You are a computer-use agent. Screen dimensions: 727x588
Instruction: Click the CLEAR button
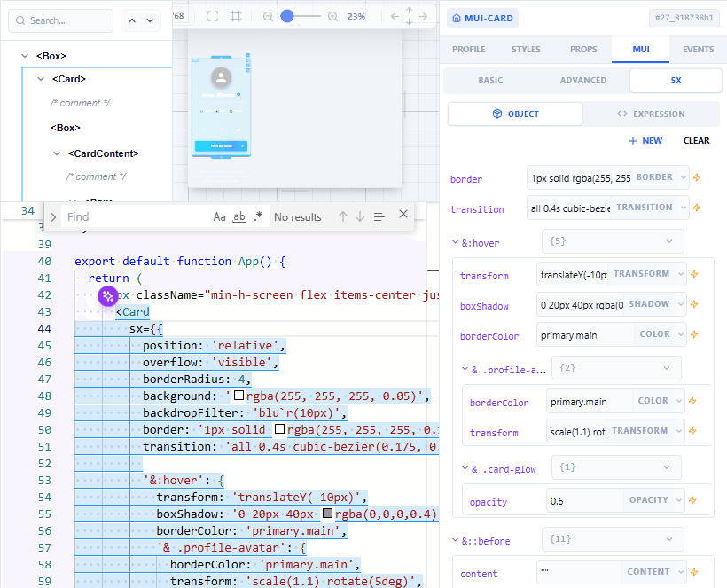pos(696,140)
